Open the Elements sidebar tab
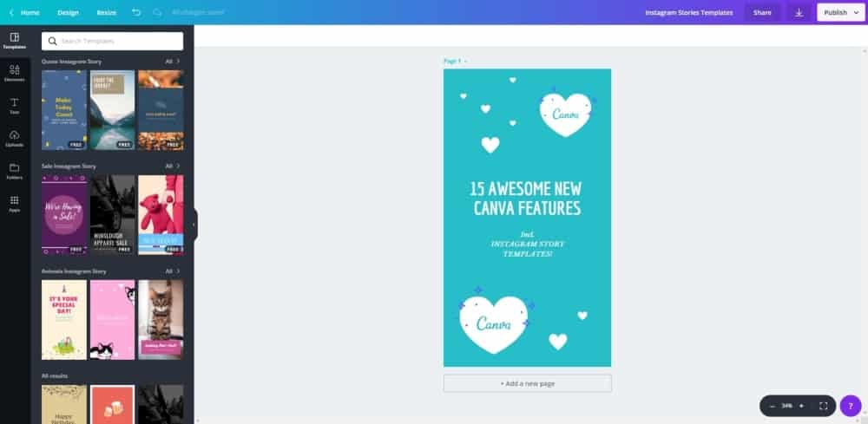This screenshot has width=868, height=424. pyautogui.click(x=15, y=74)
